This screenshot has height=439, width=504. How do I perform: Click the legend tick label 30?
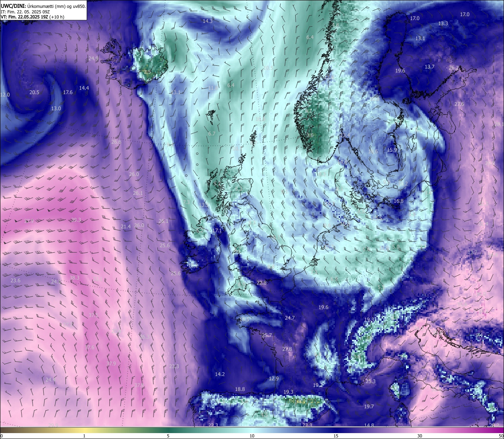point(420,436)
